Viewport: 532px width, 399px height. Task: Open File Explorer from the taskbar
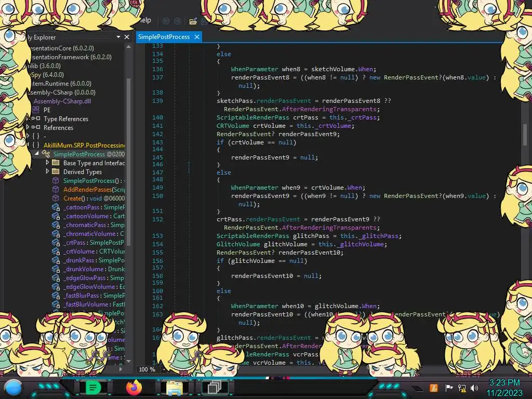(x=175, y=388)
